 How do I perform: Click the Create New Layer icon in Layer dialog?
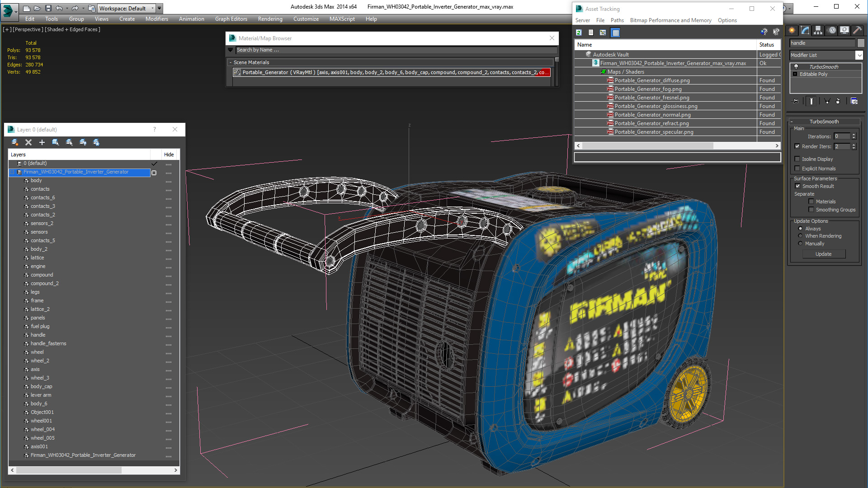click(x=15, y=142)
